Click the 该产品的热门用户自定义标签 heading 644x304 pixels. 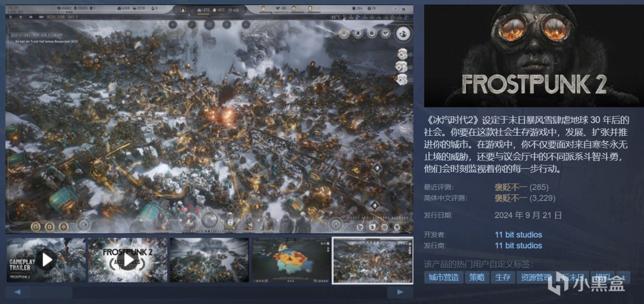478,264
